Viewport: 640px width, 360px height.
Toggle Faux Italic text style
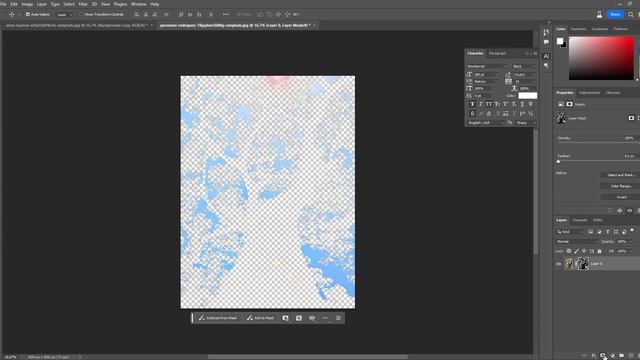point(481,104)
